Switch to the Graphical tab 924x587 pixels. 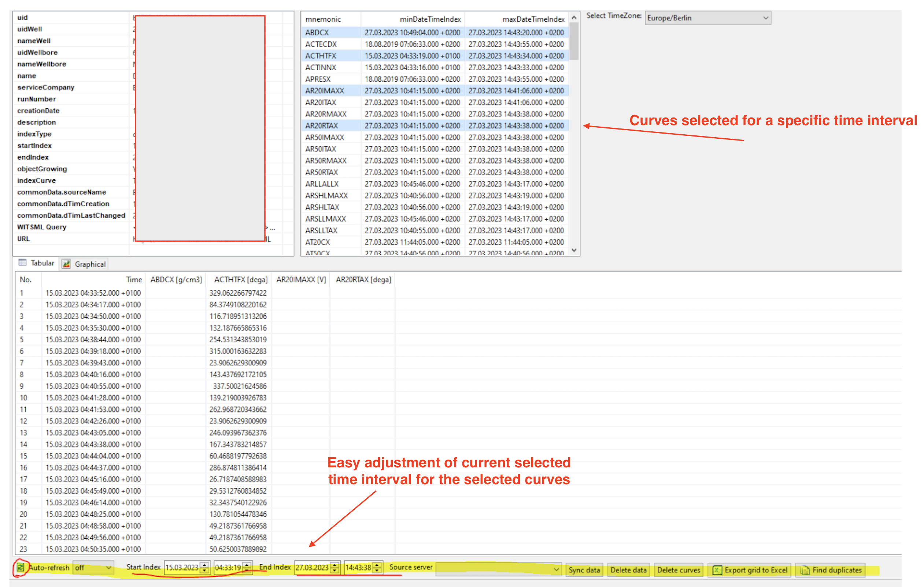point(89,264)
